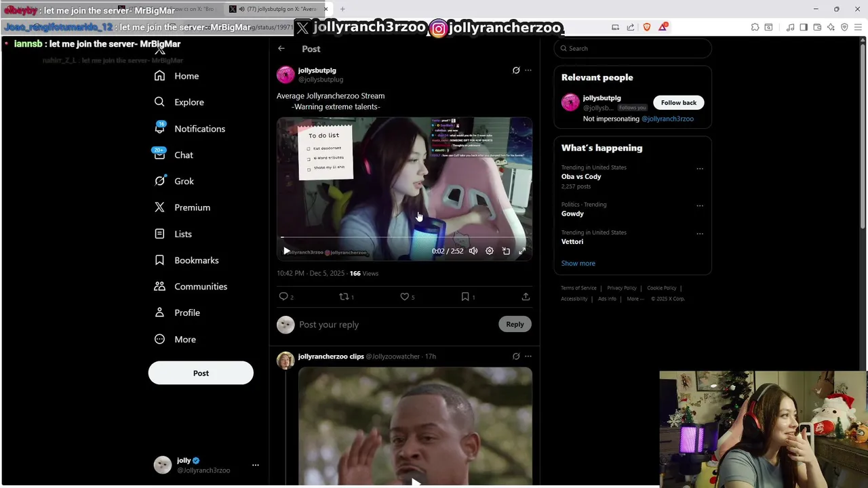
Task: Open Privacy Policy link
Action: 622,288
